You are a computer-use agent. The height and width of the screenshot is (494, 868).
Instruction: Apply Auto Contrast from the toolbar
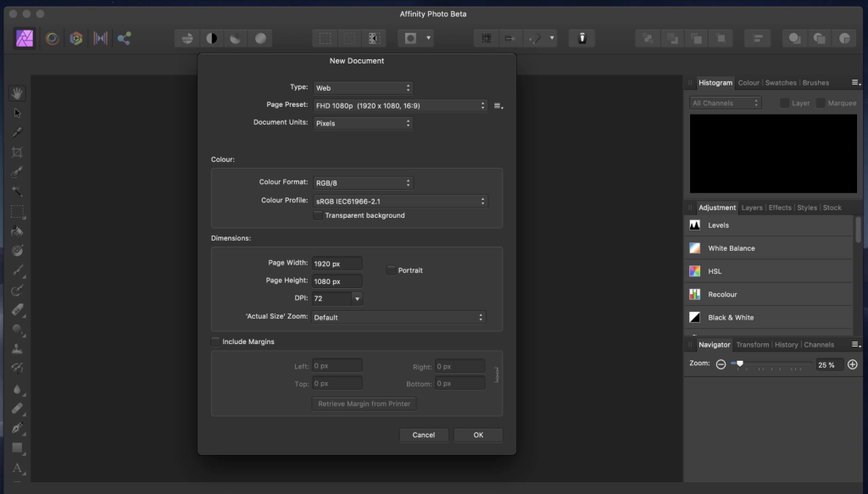coord(211,38)
